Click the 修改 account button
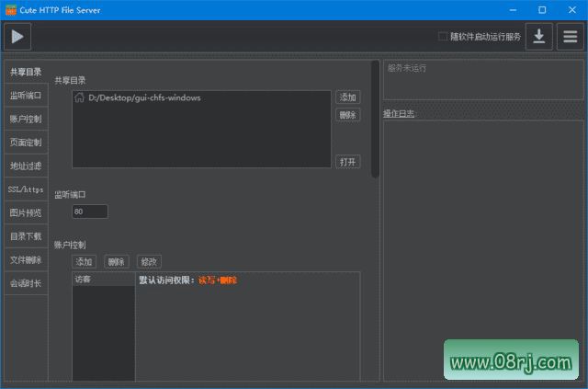 coord(149,262)
